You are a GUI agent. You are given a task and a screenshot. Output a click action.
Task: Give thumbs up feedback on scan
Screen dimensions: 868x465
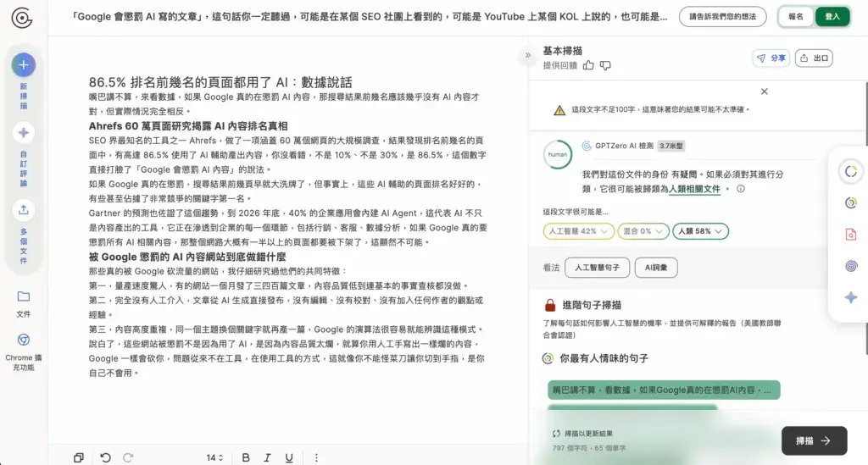point(588,65)
